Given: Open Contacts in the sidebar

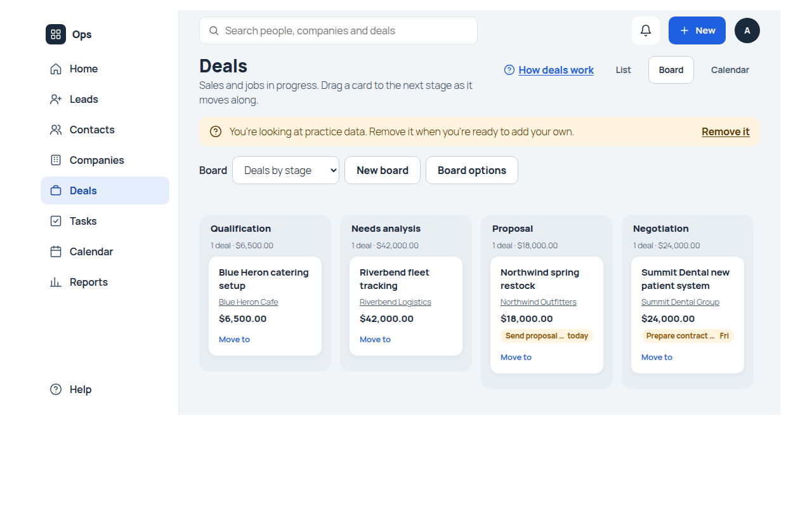Looking at the screenshot, I should click(105, 130).
